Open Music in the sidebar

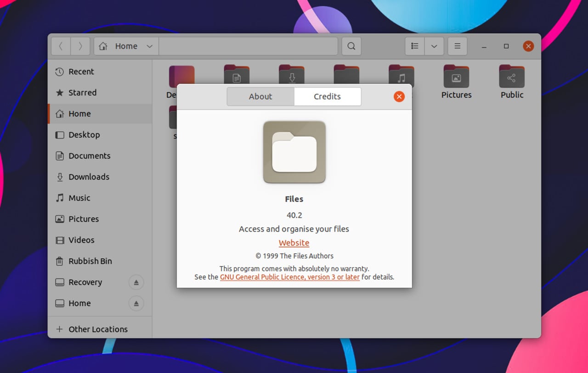point(100,198)
